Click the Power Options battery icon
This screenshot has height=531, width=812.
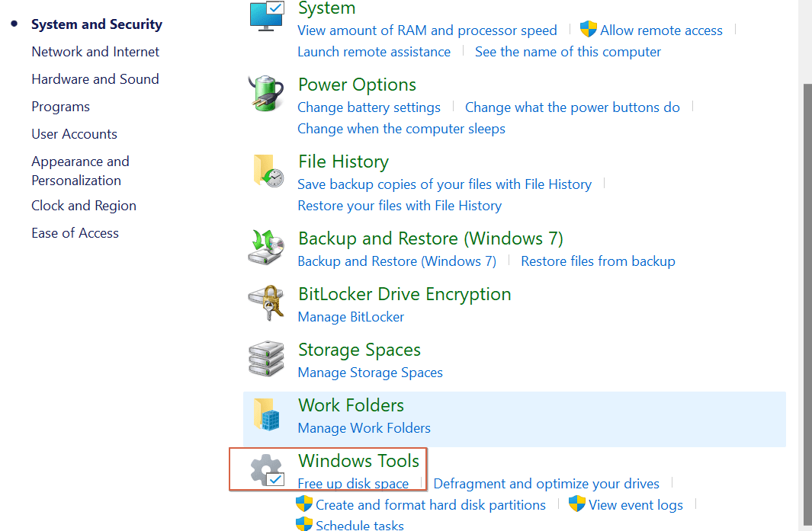click(265, 93)
